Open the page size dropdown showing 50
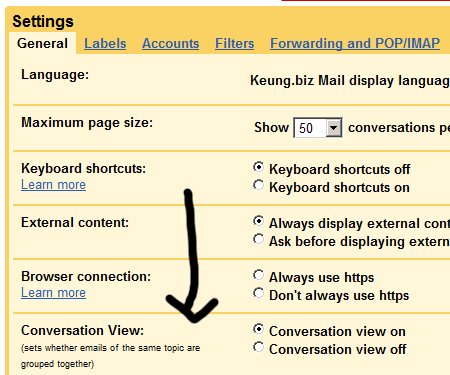Image resolution: width=450 pixels, height=375 pixels. click(318, 128)
